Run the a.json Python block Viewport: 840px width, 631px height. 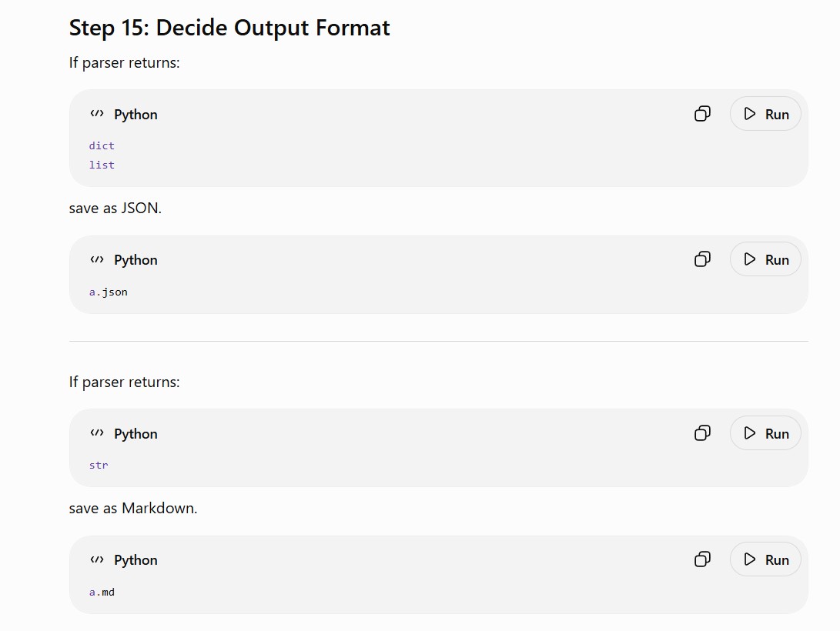765,259
